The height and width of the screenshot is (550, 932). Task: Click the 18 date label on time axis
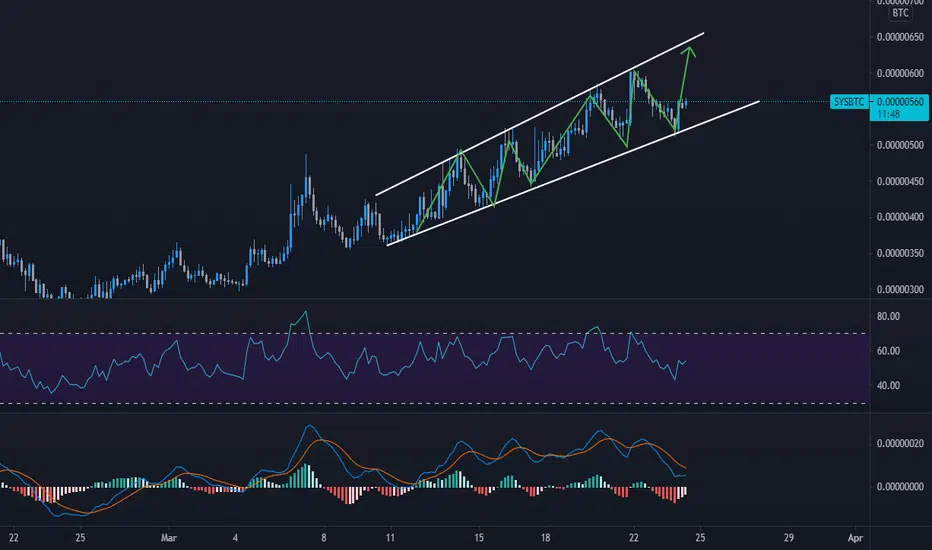[x=545, y=538]
